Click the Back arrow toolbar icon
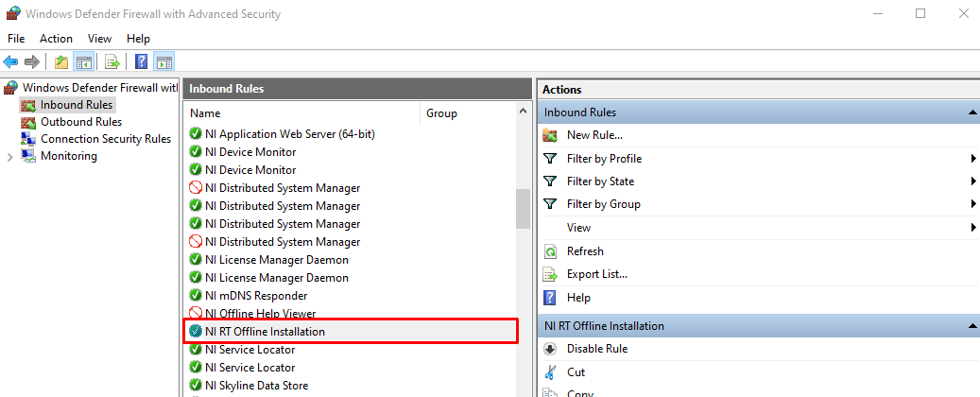The width and height of the screenshot is (980, 397). pyautogui.click(x=10, y=61)
